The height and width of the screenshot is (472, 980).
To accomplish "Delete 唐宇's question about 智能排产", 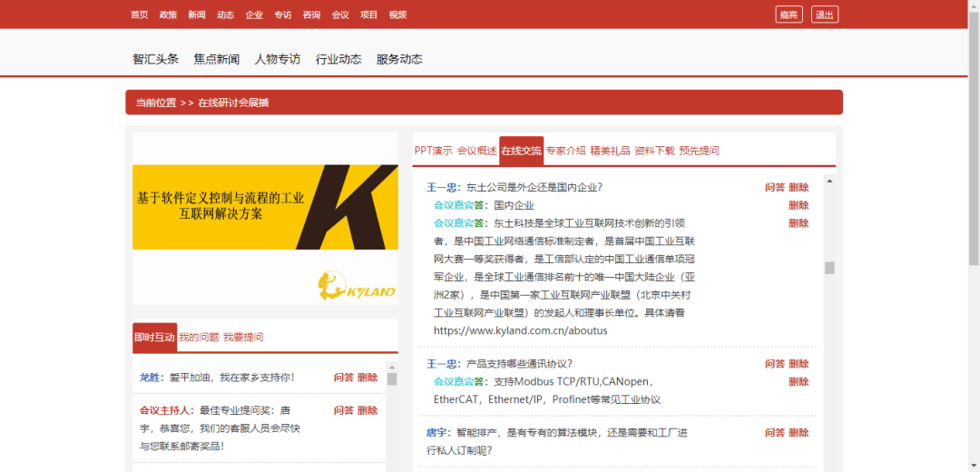I will pyautogui.click(x=799, y=433).
